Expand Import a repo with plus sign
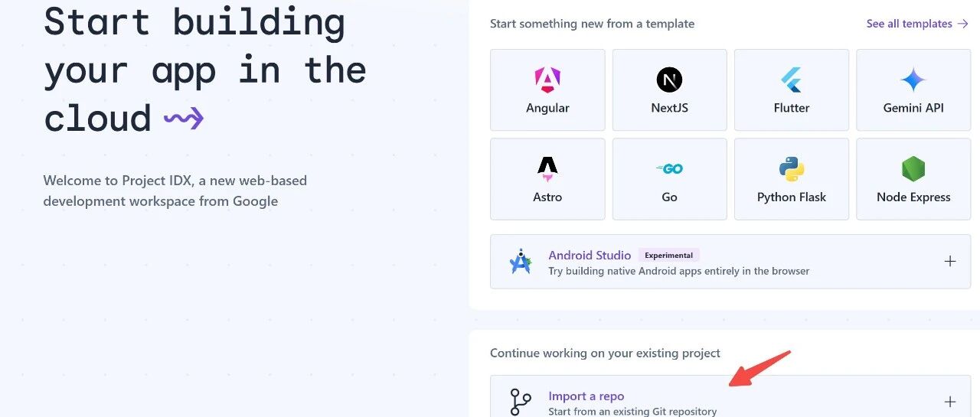The image size is (980, 417). (950, 402)
